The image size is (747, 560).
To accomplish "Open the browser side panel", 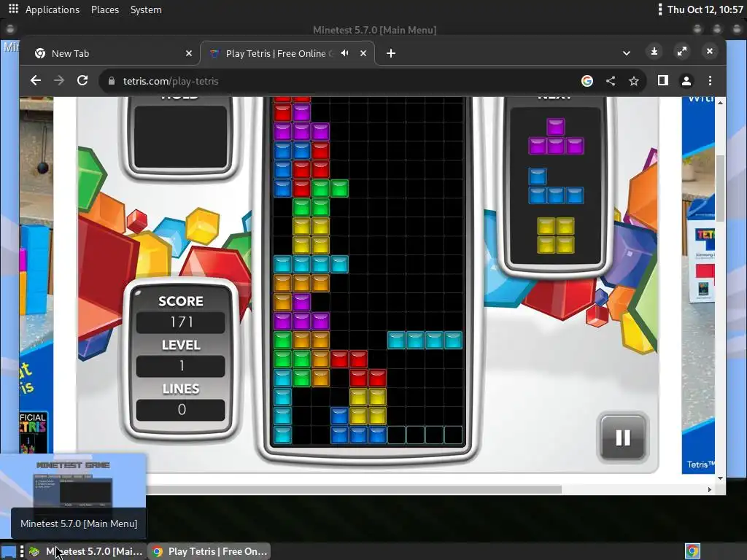I will click(x=662, y=80).
